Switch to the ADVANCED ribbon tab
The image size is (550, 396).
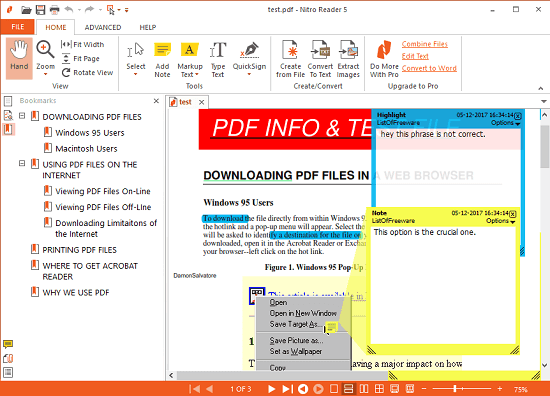[103, 27]
